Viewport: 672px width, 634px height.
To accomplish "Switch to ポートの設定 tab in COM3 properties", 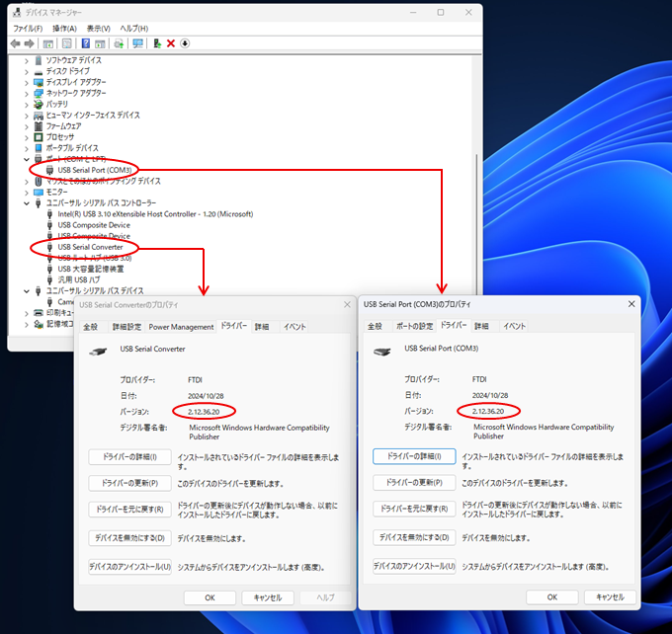I will 414,326.
